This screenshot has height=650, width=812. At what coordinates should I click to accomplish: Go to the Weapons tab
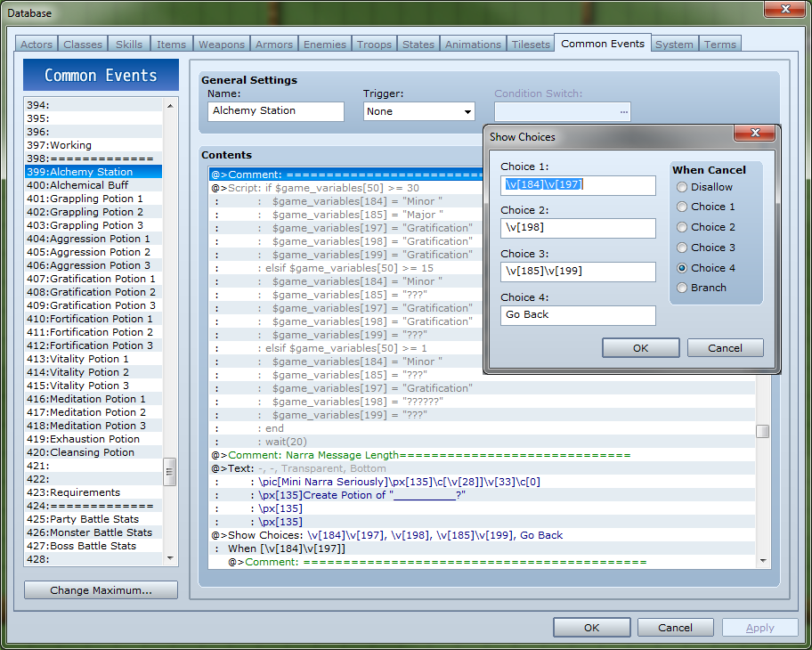click(x=222, y=44)
